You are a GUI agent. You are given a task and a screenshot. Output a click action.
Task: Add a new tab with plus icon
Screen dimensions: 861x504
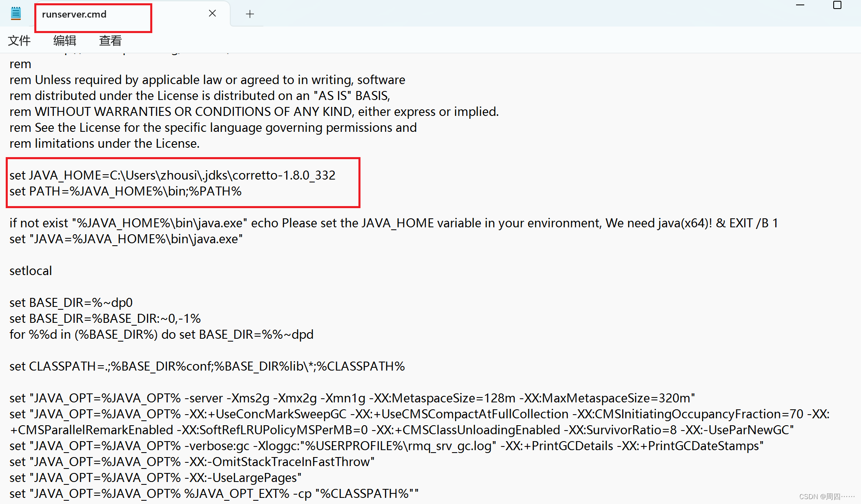pos(250,14)
